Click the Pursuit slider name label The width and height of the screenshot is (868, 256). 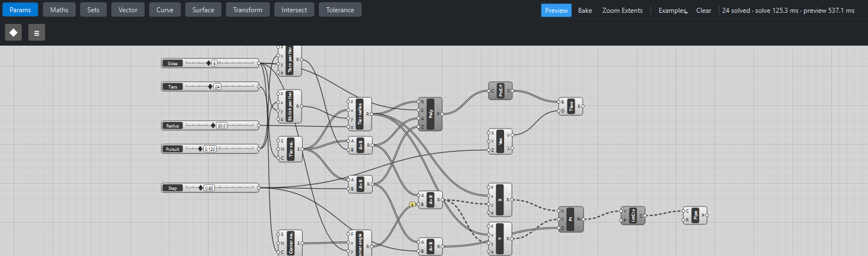pyautogui.click(x=173, y=149)
